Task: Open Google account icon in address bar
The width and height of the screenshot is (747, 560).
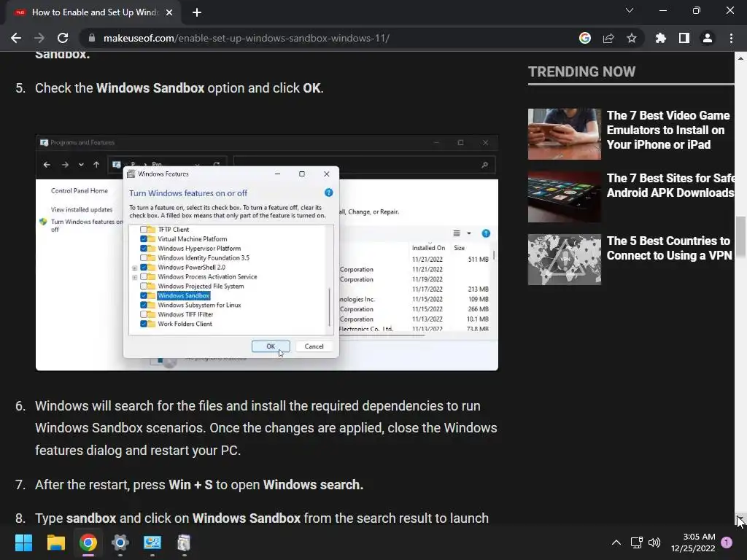Action: tap(585, 38)
